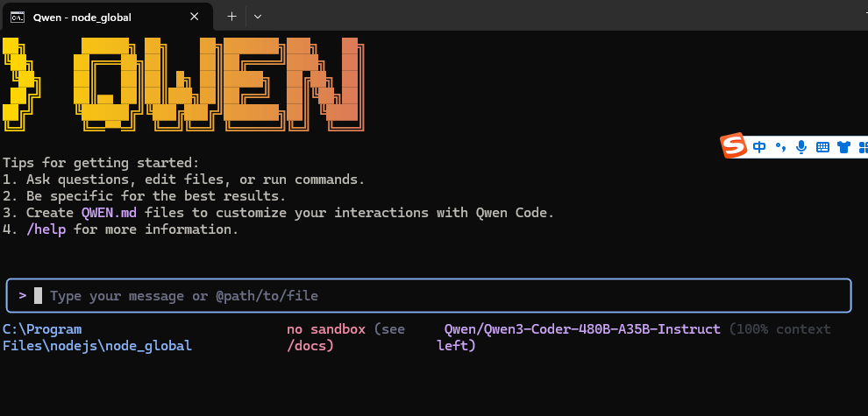Image resolution: width=868 pixels, height=416 pixels.
Task: Select the Qwen - node_global terminal tab
Action: (106, 17)
